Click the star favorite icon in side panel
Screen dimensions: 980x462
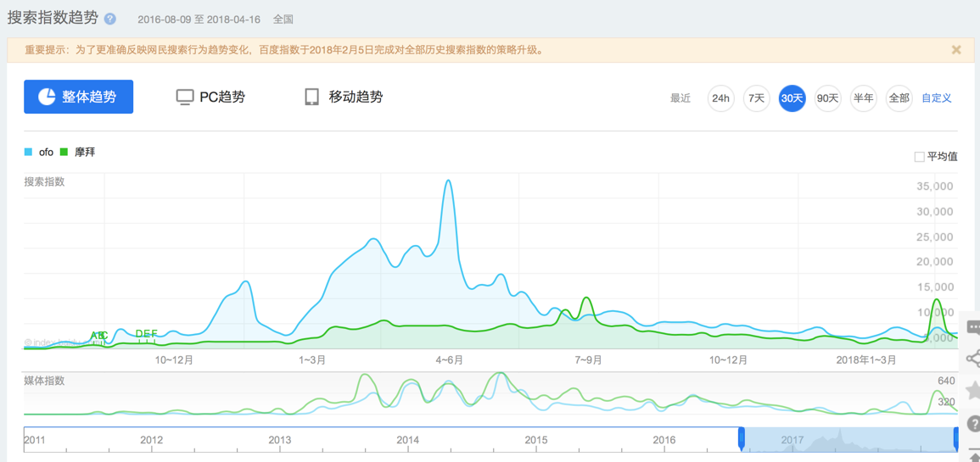(x=974, y=391)
